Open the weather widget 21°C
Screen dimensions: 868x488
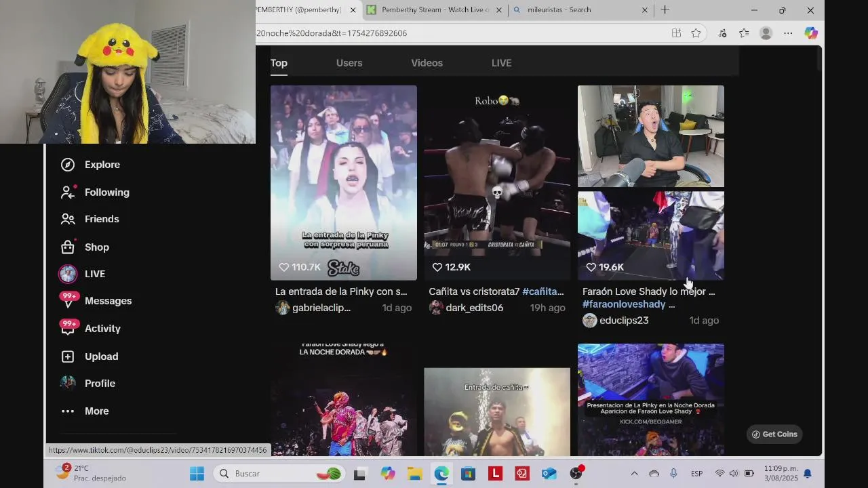pyautogui.click(x=90, y=473)
